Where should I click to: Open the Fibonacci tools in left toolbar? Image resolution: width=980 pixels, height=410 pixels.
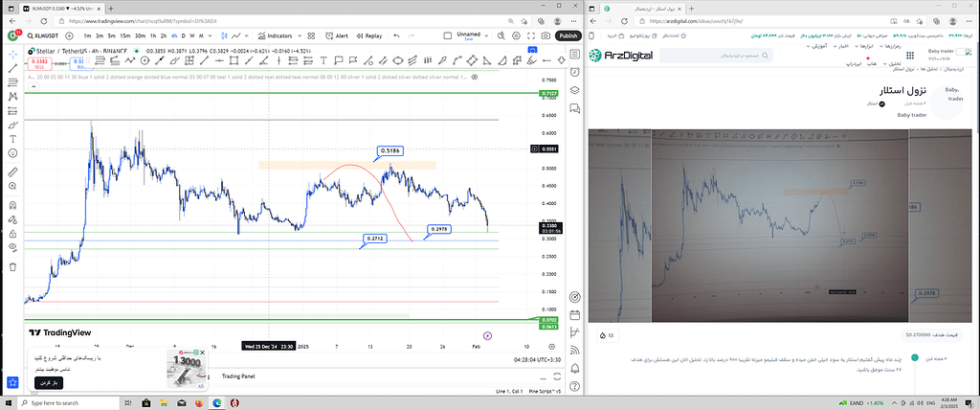[12, 82]
